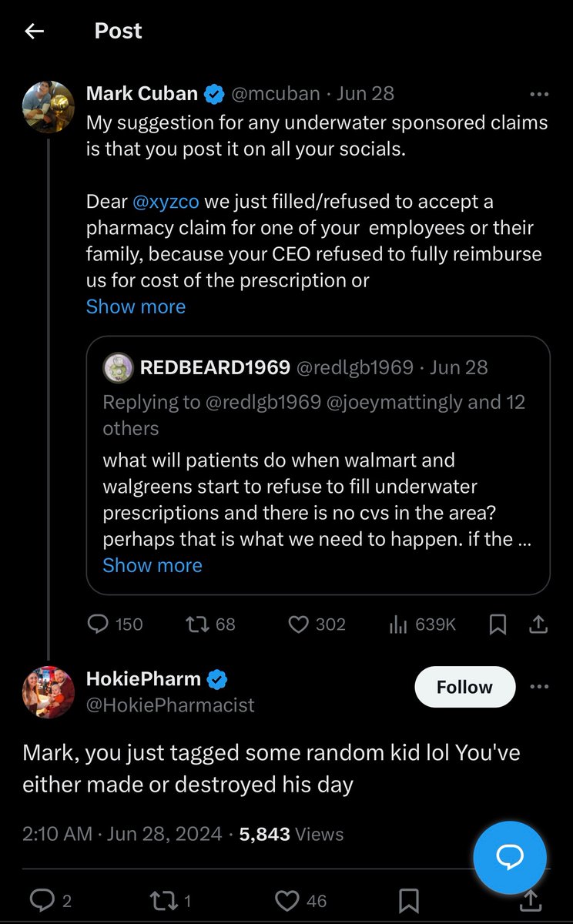
Task: Open replies on Mark Cuban's post
Action: pyautogui.click(x=115, y=624)
